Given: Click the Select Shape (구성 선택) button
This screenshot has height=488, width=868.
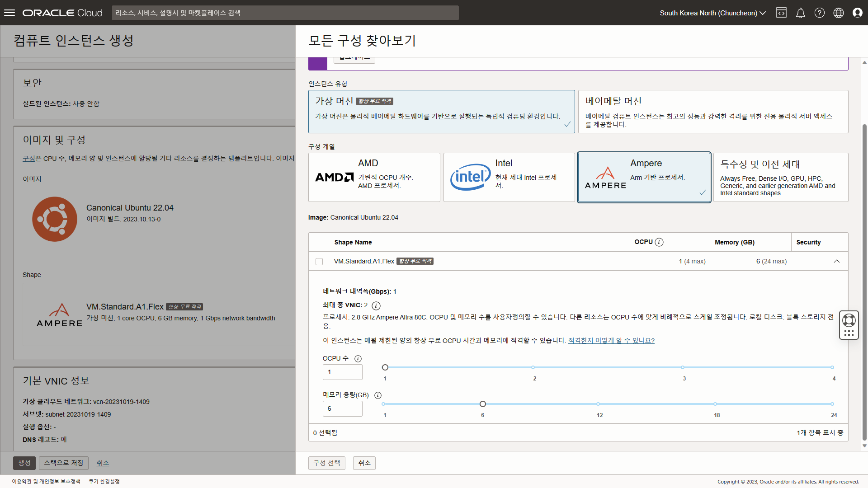Looking at the screenshot, I should (x=326, y=463).
